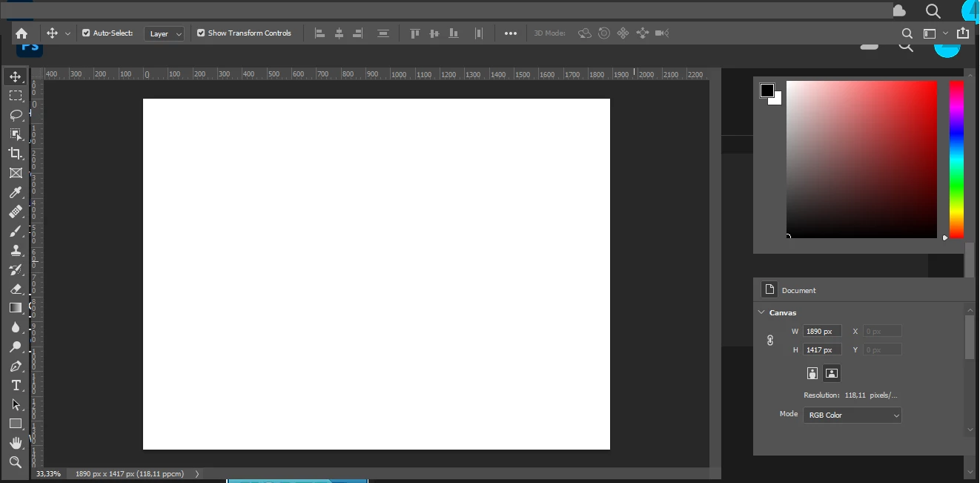Click the cloud documents icon
Viewport: 980px width, 483px height.
click(899, 10)
